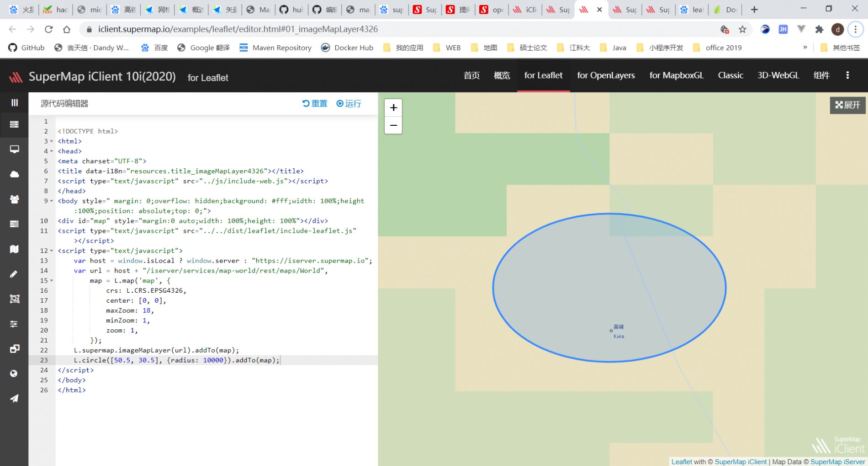Switch to the iCli browser tab
The width and height of the screenshot is (868, 466).
coord(525,9)
